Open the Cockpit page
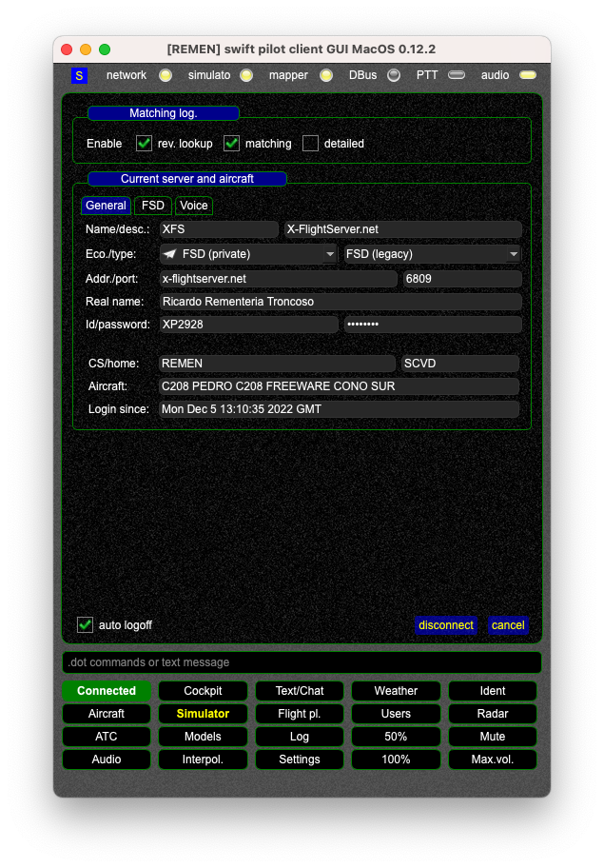Screen dimensions: 604x868 pos(203,691)
